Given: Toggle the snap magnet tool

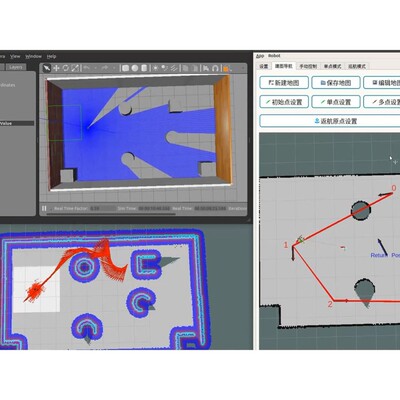Looking at the screenshot, I should (215, 68).
